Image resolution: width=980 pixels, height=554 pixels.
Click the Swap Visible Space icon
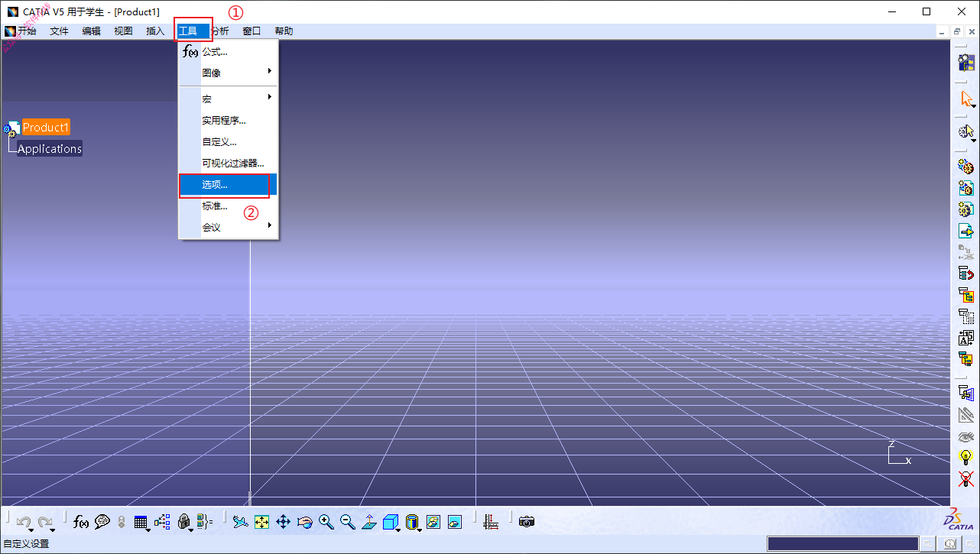coord(455,522)
